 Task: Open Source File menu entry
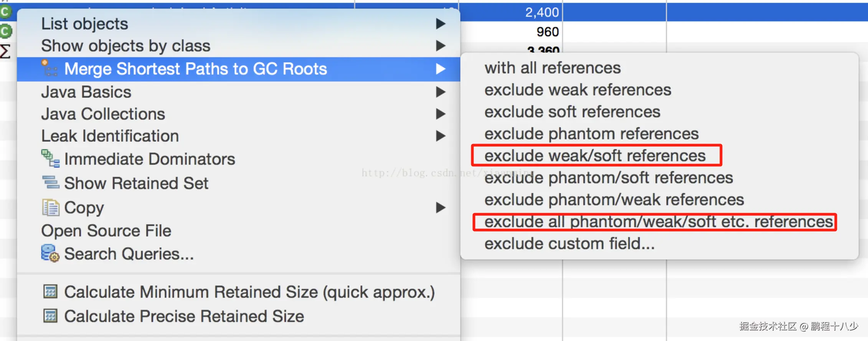click(x=106, y=231)
